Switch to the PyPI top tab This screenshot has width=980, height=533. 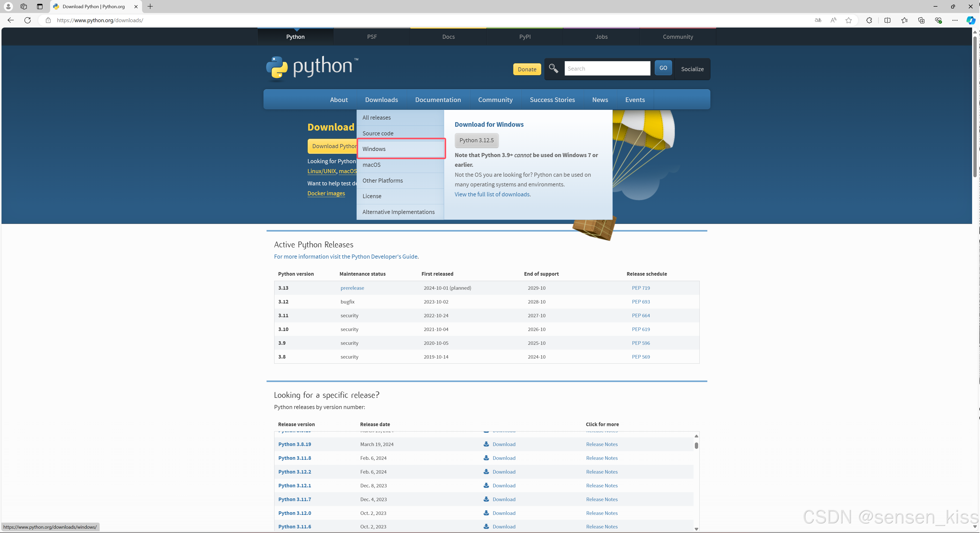525,36
